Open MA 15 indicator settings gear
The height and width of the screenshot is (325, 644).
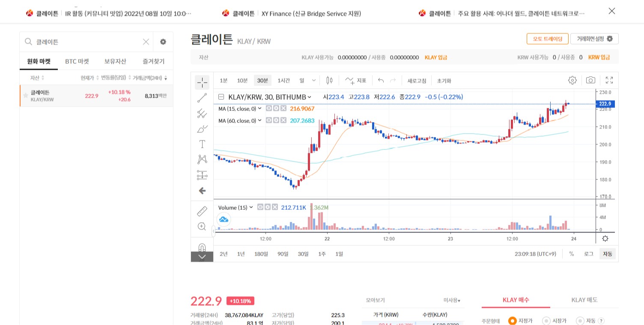pos(276,109)
